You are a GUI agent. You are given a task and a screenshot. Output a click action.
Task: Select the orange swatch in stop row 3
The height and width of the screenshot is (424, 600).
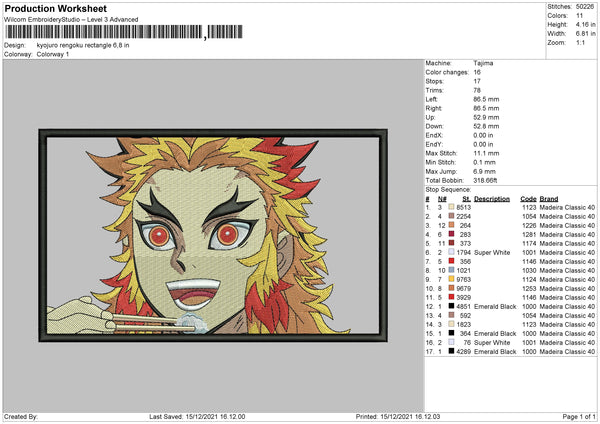451,225
